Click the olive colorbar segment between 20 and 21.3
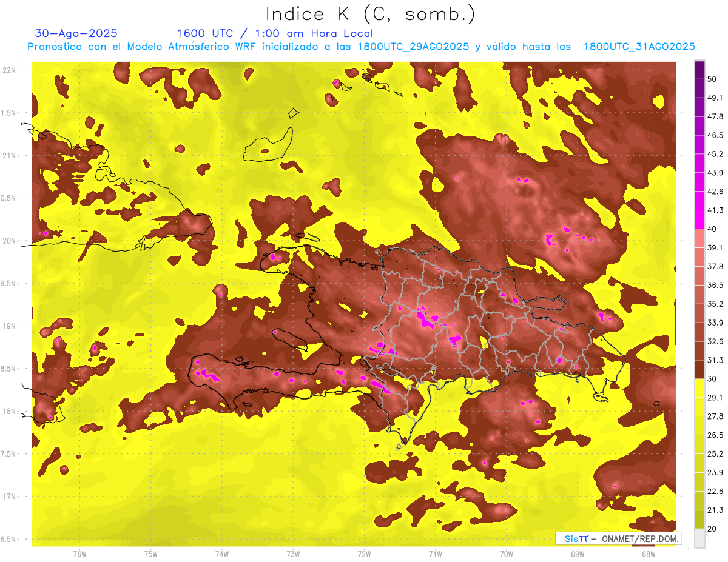 pyautogui.click(x=699, y=519)
